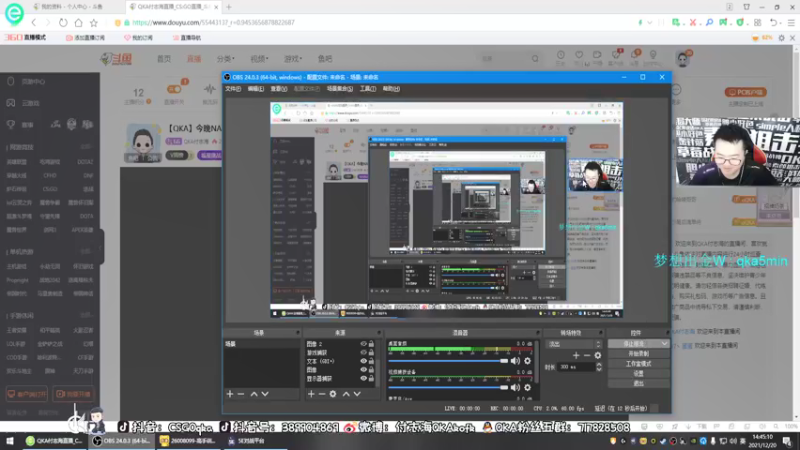Click 我的订阅 in the bookmarks bar
Screen dimensions: 800x450
click(138, 38)
